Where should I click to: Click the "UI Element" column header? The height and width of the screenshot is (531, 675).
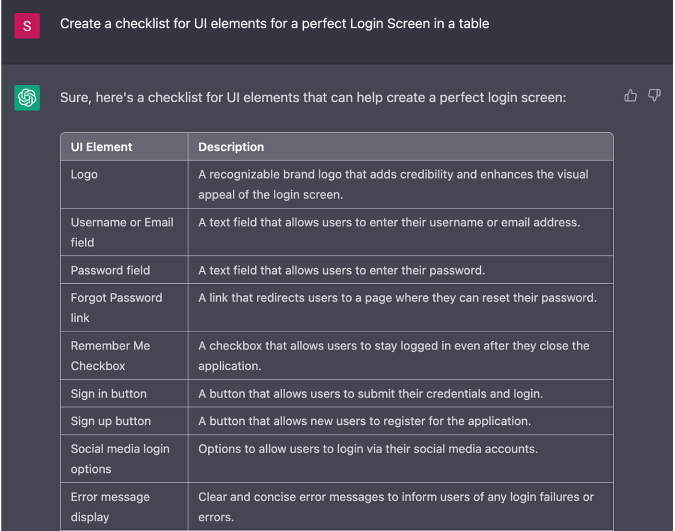101,147
